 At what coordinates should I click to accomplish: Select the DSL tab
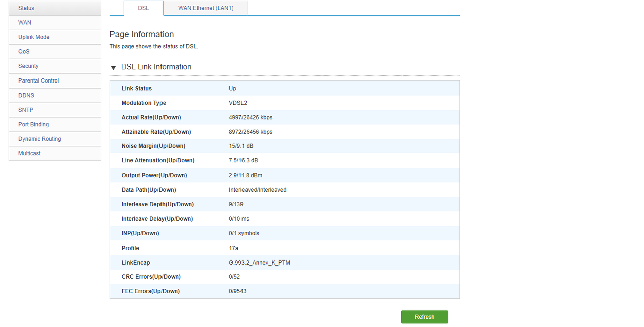click(x=143, y=8)
